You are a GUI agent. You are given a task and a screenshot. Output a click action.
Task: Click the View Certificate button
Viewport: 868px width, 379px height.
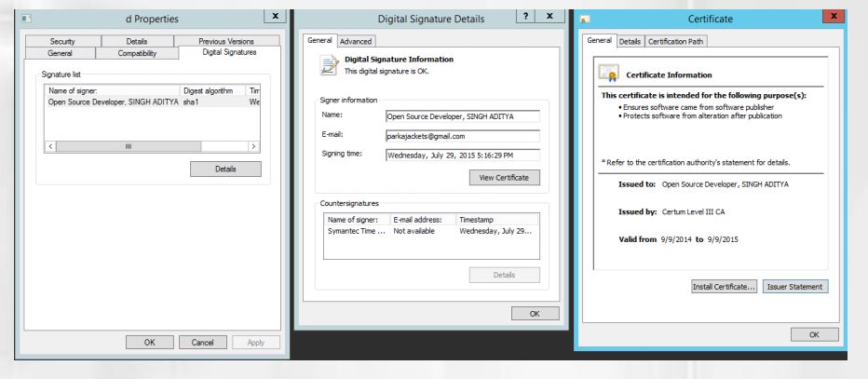[504, 178]
